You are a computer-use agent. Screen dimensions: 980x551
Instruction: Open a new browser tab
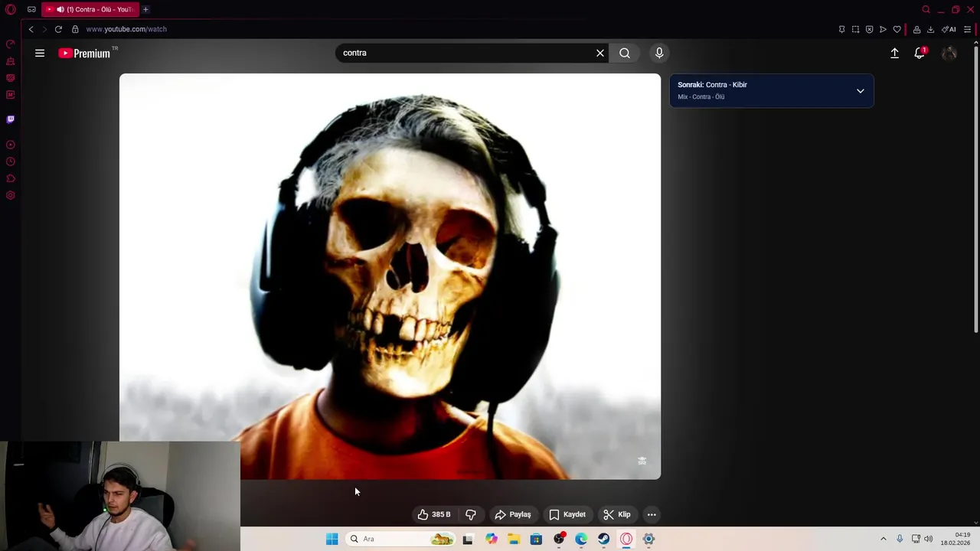[x=145, y=10]
